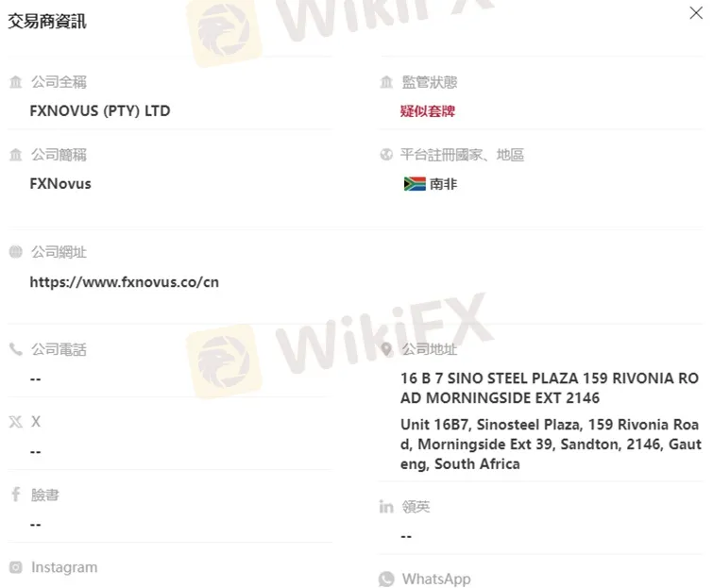Click the LinkedIn icon beside 領英

click(x=386, y=506)
